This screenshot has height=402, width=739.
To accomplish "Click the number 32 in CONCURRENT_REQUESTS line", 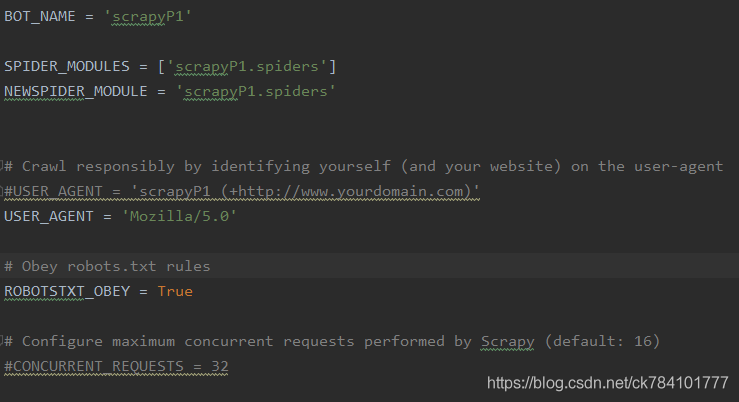I will point(219,367).
